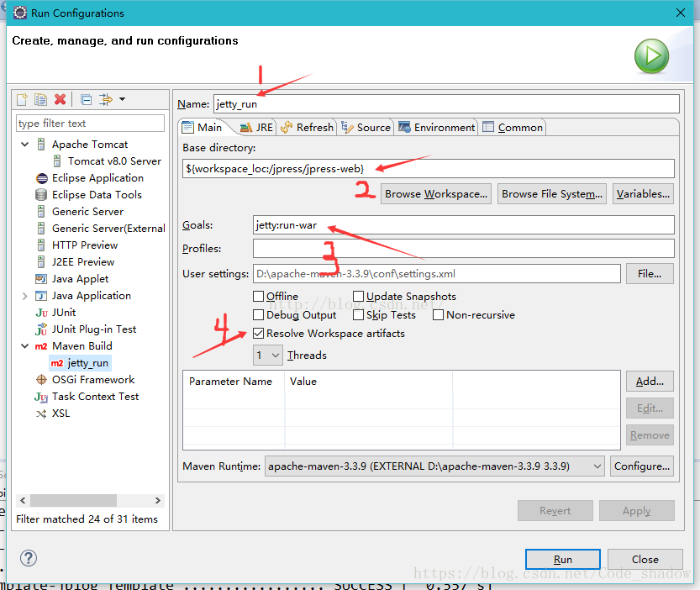Screen dimensions: 700x590
Task: Click the Profiles input field
Action: tap(463, 248)
